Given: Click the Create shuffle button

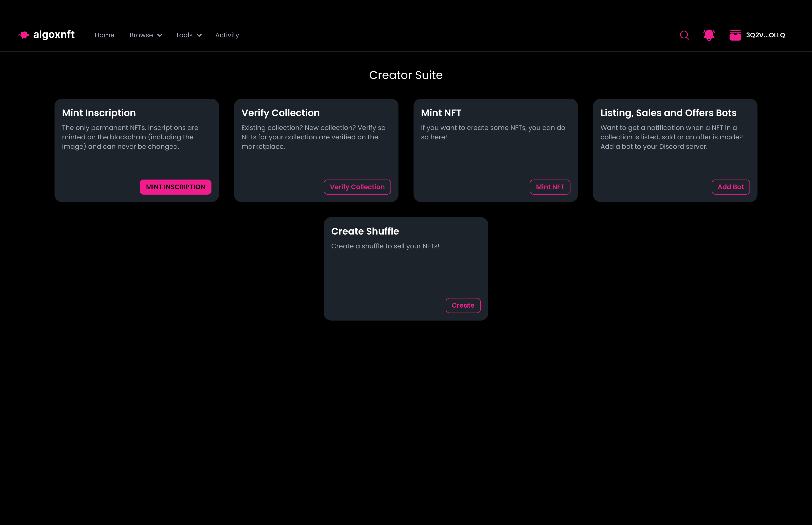Looking at the screenshot, I should pyautogui.click(x=463, y=305).
